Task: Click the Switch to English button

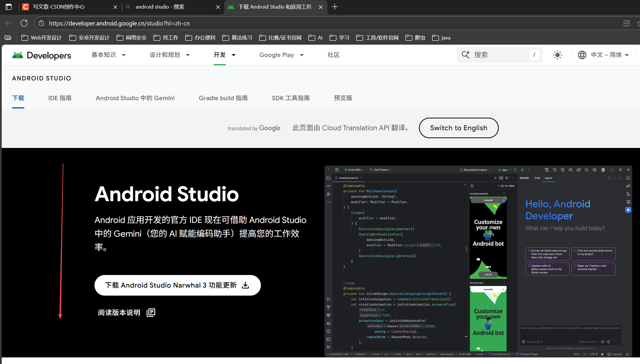Action: (x=458, y=128)
